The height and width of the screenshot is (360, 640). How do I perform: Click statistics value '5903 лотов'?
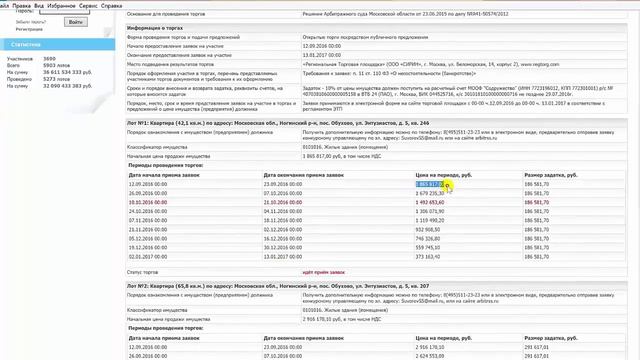[x=56, y=65]
